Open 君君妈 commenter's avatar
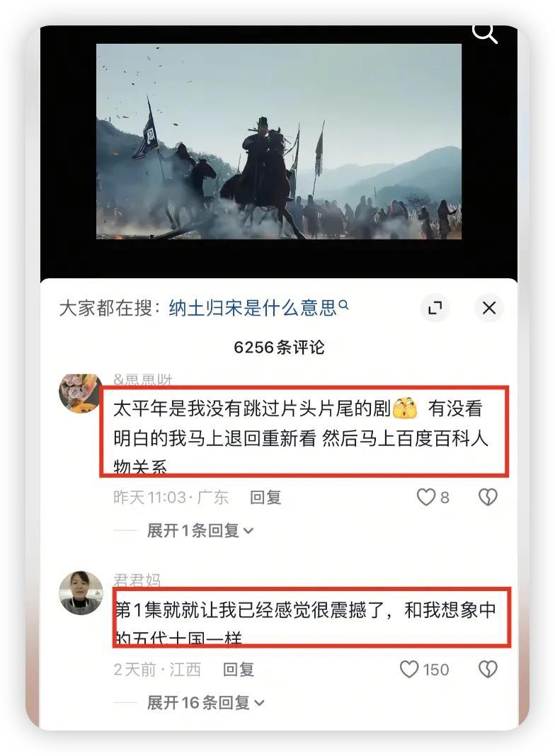 (81, 592)
